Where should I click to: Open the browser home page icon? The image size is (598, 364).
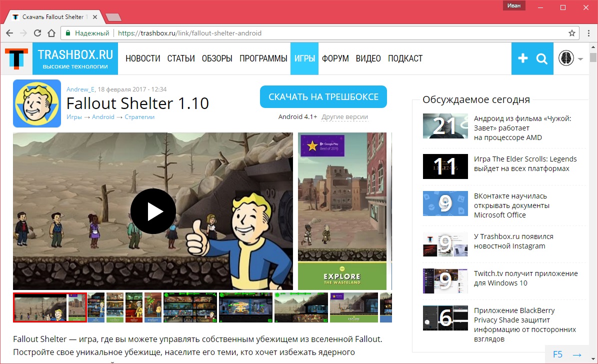[51, 33]
